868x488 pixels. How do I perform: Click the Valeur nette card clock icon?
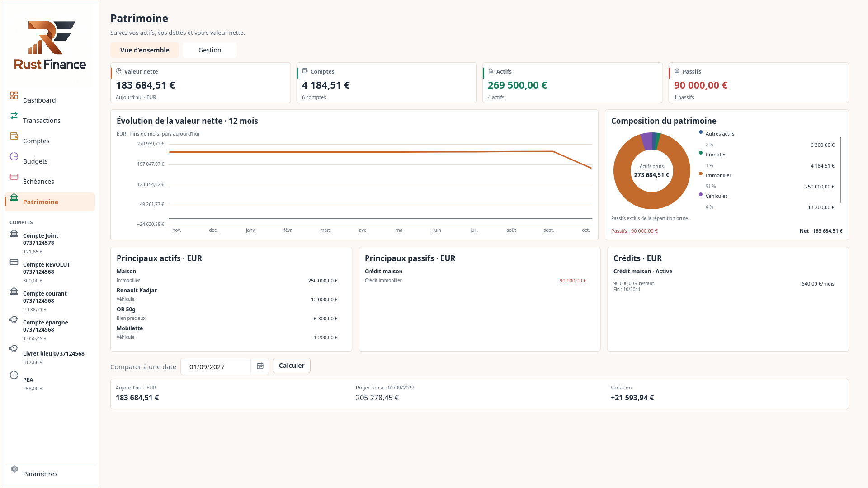pos(118,71)
